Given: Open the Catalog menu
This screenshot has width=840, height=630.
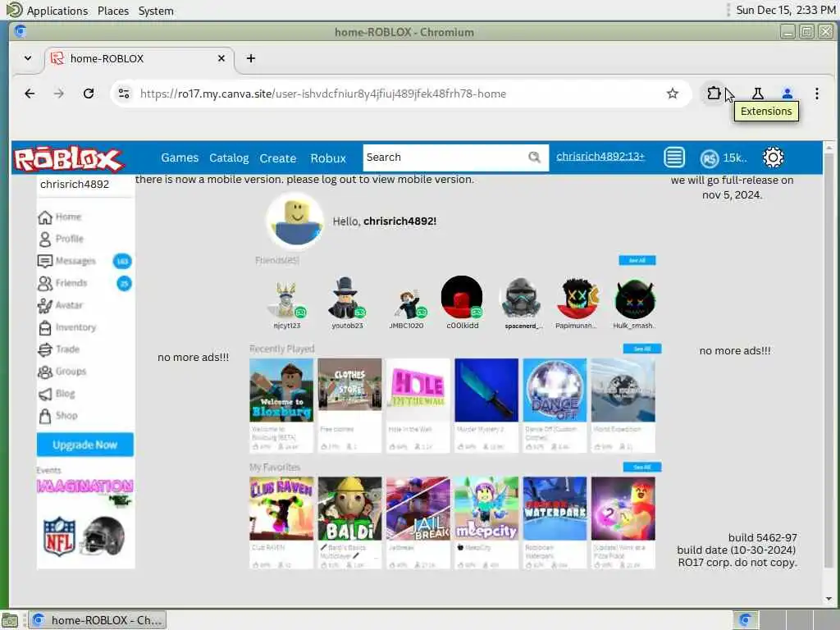Looking at the screenshot, I should pos(229,158).
